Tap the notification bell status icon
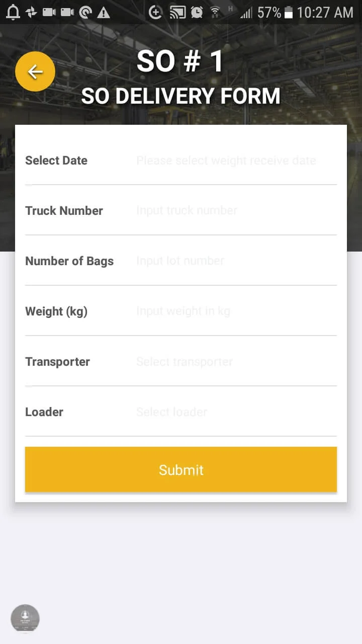362x644 pixels. [x=13, y=12]
